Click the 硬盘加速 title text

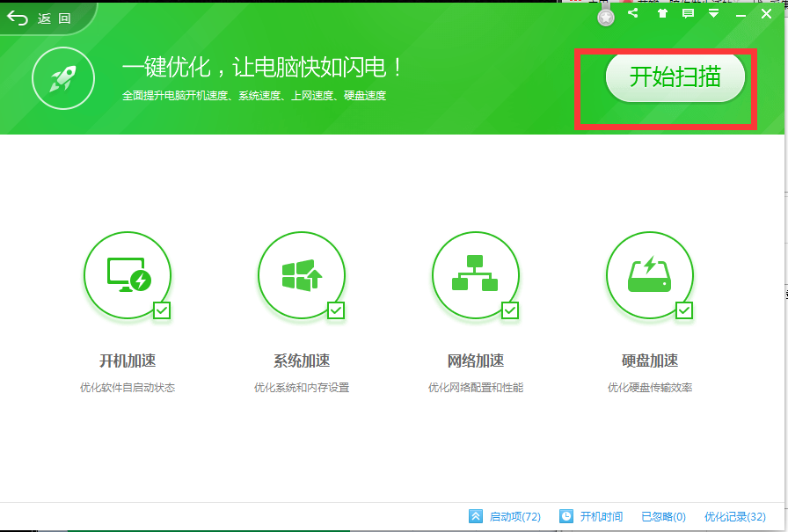(x=650, y=361)
